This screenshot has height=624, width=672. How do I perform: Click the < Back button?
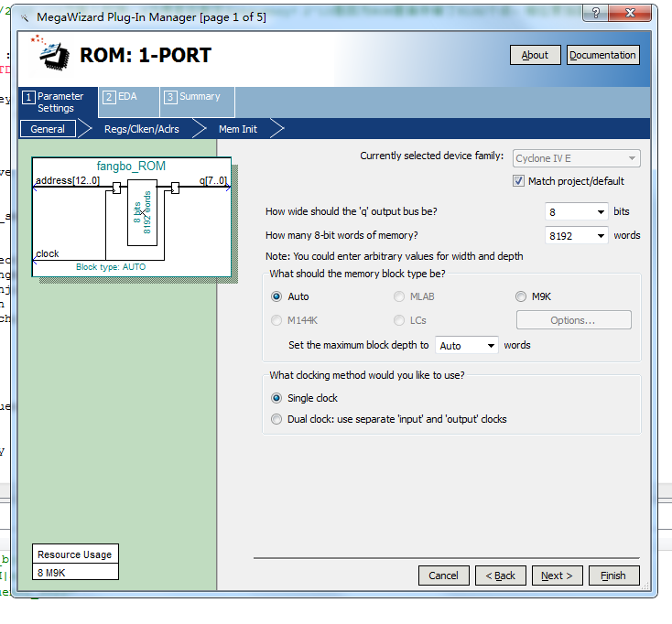[x=501, y=576]
